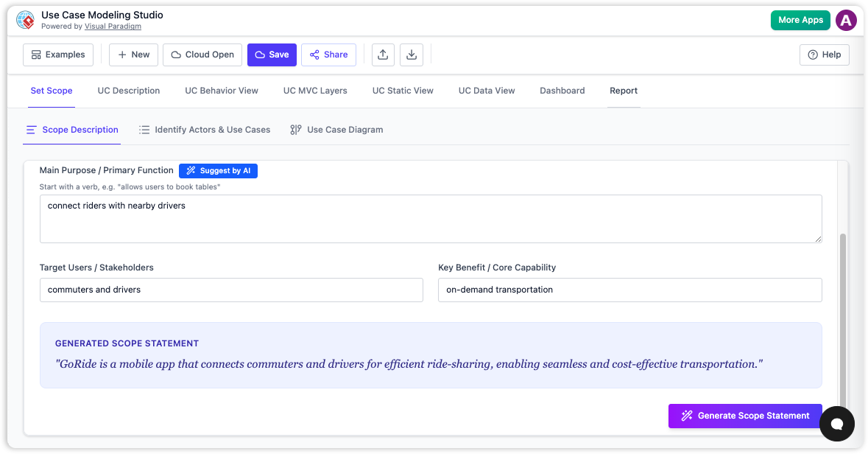868x454 pixels.
Task: Click the Use Case Modeling Studio logo
Action: [27, 20]
